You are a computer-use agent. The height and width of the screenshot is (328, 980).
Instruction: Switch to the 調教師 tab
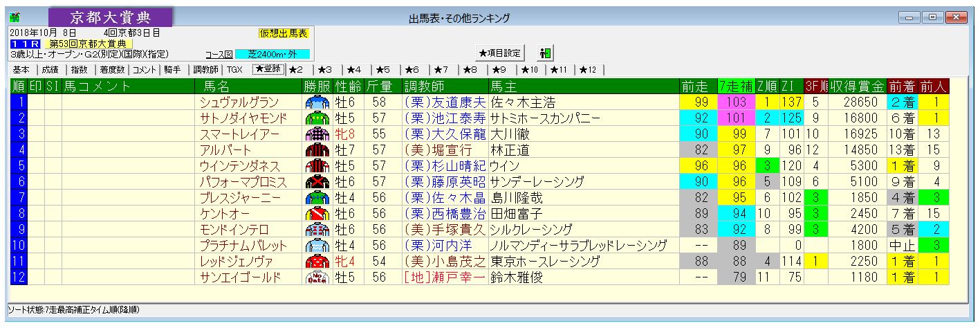click(x=205, y=70)
